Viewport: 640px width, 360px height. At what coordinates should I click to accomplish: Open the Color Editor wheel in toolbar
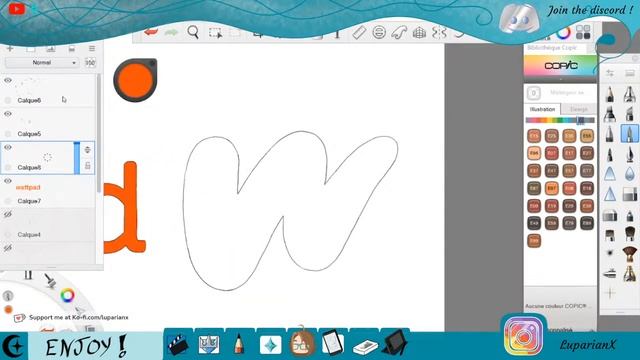[564, 33]
